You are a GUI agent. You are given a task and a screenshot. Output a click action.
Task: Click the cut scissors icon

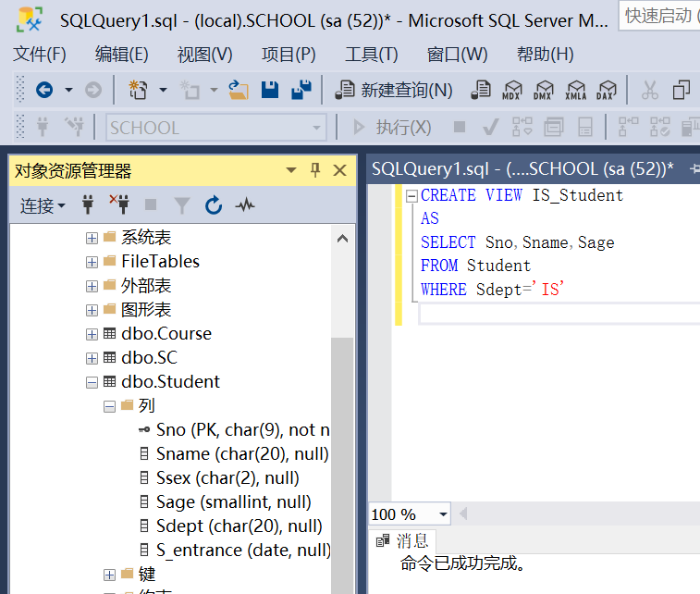pos(649,90)
